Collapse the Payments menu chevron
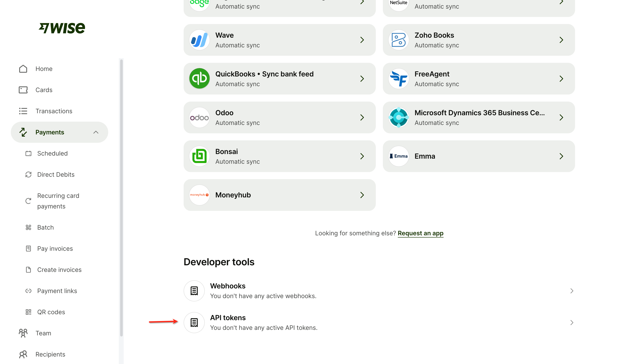This screenshot has width=637, height=364. point(96,132)
